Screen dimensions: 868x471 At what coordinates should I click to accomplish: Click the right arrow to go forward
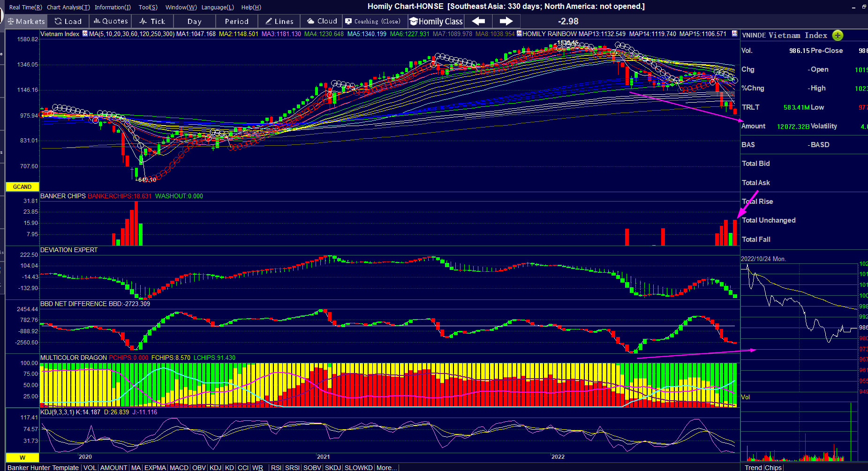pyautogui.click(x=506, y=22)
